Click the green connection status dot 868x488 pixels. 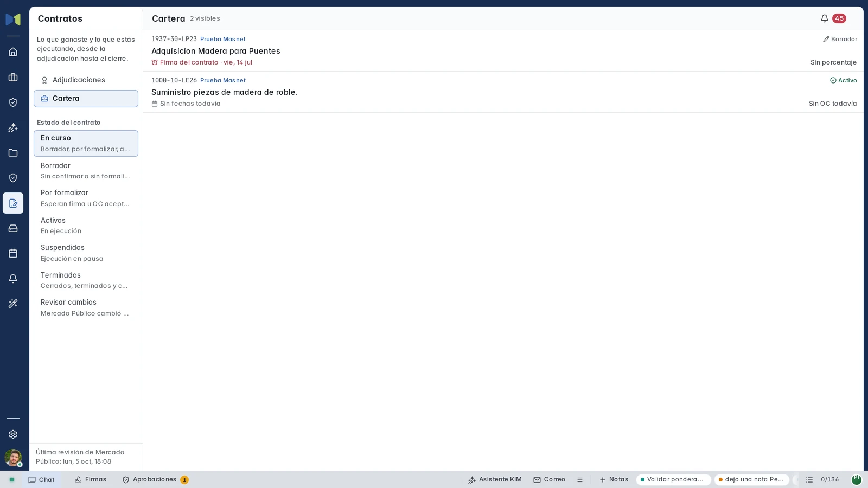click(x=12, y=480)
